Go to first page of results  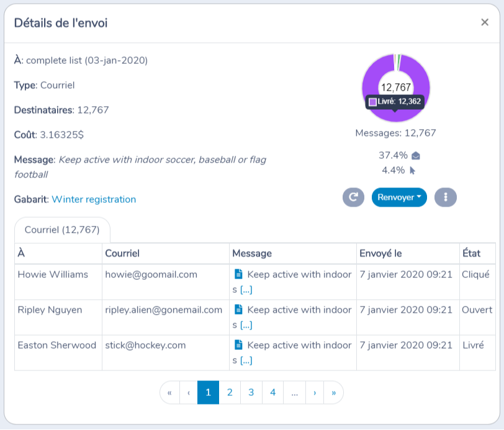[169, 392]
